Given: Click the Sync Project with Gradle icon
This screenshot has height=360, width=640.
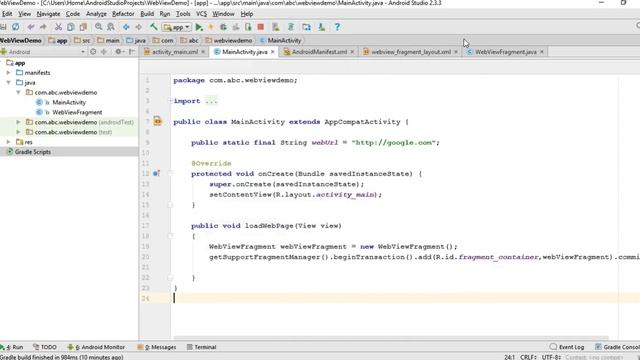Looking at the screenshot, I should pyautogui.click(x=291, y=27).
